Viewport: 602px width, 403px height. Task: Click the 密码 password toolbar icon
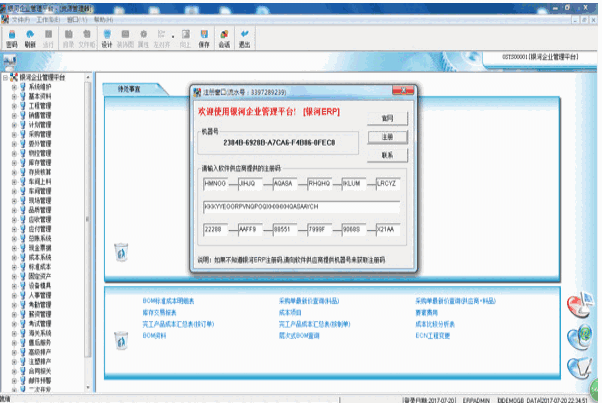pos(12,39)
